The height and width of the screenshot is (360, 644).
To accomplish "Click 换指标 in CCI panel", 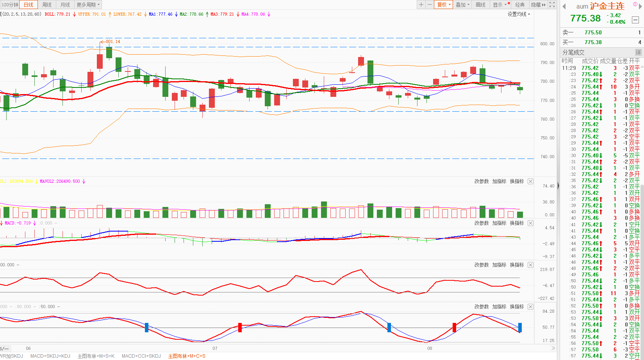I will 517,265.
